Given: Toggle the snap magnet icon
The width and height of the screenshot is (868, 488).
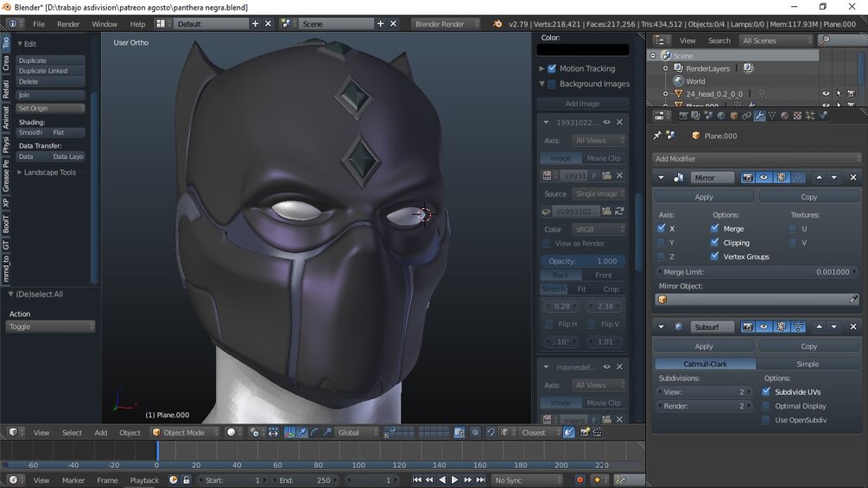Looking at the screenshot, I should (x=491, y=433).
